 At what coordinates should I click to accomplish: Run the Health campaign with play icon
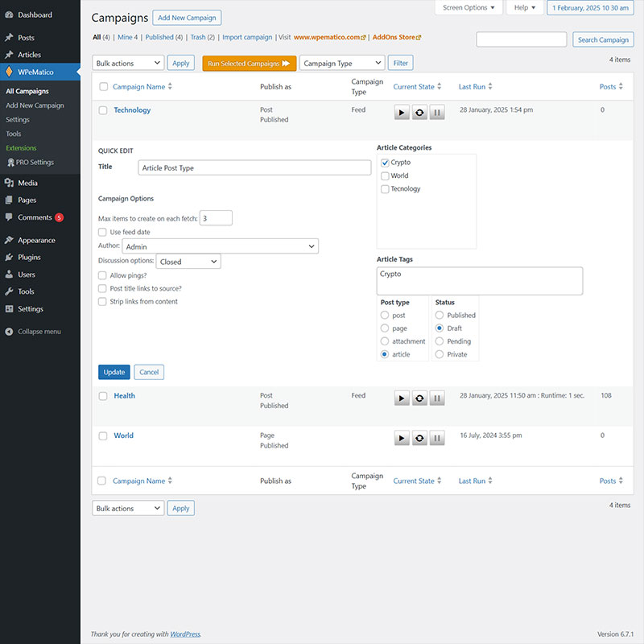point(402,398)
